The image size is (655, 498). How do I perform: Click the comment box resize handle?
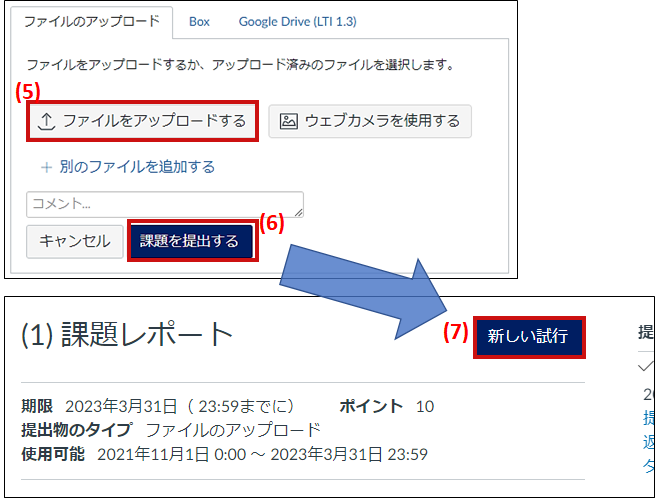298,212
